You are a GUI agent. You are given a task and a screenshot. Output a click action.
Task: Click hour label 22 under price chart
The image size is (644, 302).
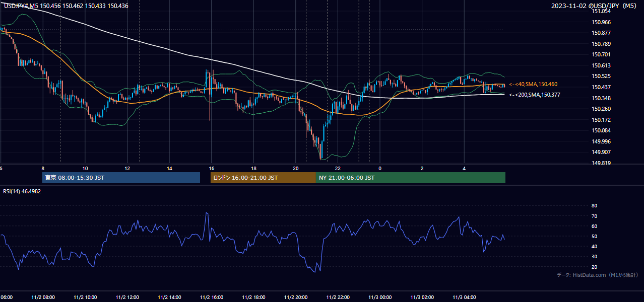tap(338, 169)
